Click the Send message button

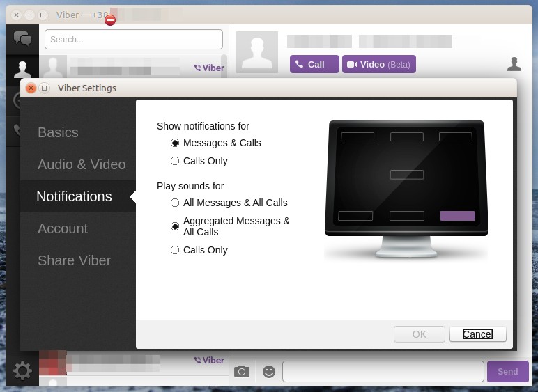coord(508,371)
